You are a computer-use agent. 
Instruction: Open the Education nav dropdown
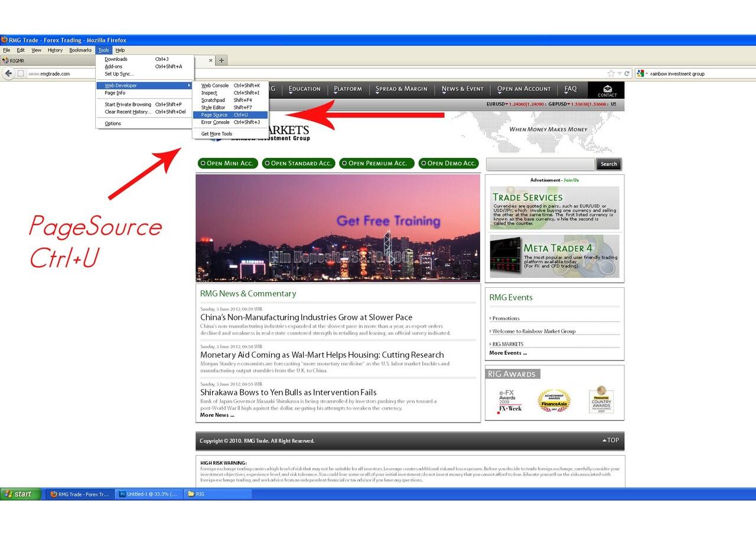[305, 89]
